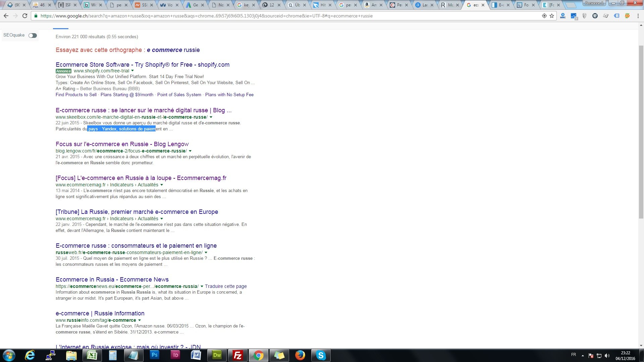644x362 pixels.
Task: Expand dropdown arrow beside blog.lengow.com URL
Action: (x=190, y=151)
